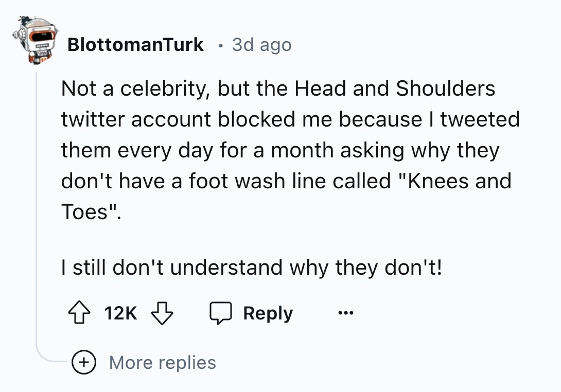The width and height of the screenshot is (561, 392).
Task: Click the speech bubble reply icon
Action: click(x=222, y=313)
